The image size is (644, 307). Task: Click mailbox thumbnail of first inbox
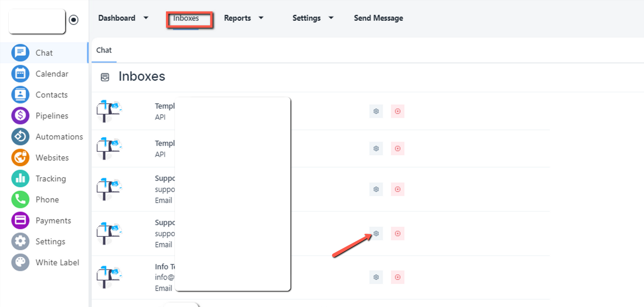[x=109, y=111]
